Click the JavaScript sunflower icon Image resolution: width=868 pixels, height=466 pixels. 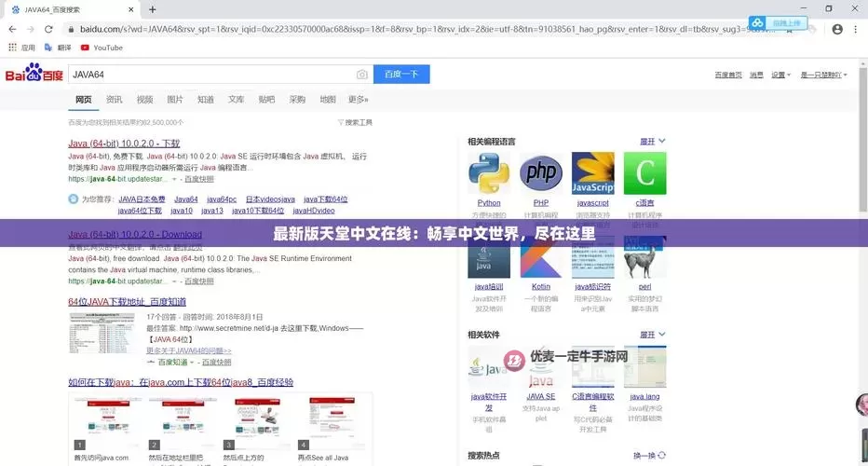click(593, 172)
